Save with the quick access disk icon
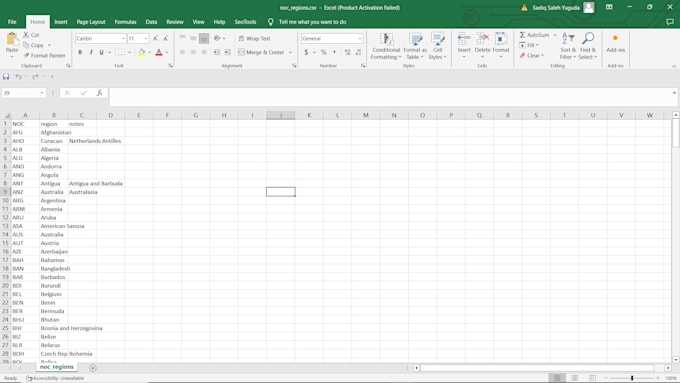This screenshot has height=383, width=680. [6, 77]
